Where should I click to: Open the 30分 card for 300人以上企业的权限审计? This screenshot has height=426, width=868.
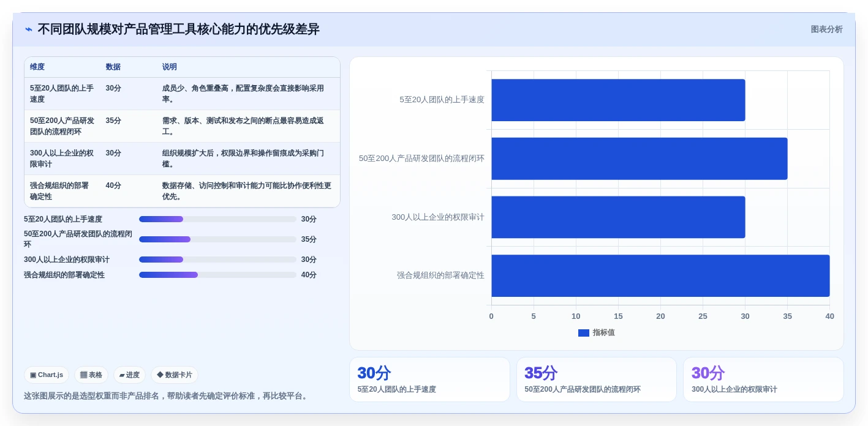pos(763,379)
